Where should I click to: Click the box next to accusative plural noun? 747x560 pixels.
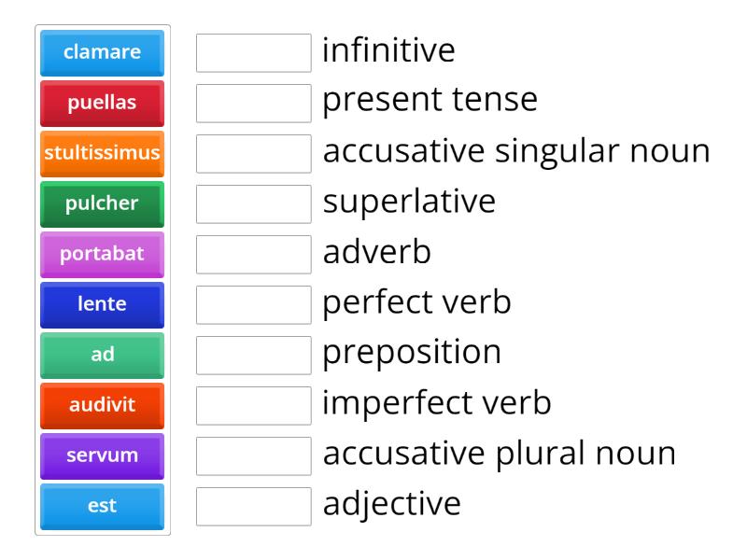[254, 455]
